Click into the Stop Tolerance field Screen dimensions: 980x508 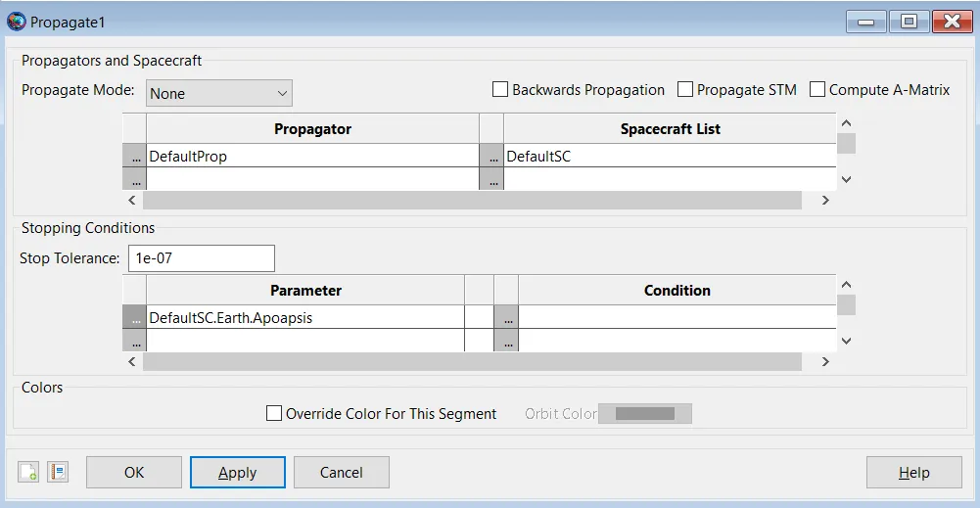202,258
